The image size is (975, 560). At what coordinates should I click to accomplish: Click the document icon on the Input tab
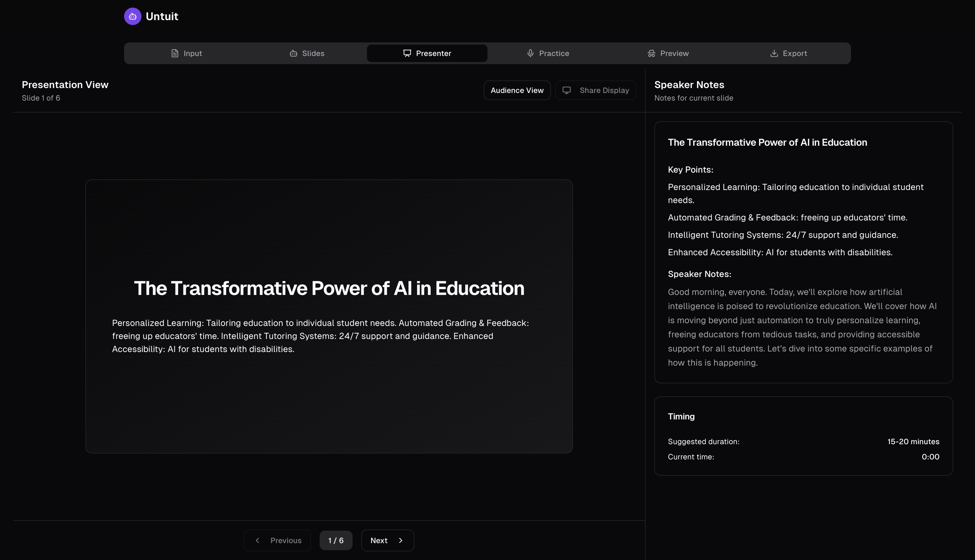pos(175,53)
